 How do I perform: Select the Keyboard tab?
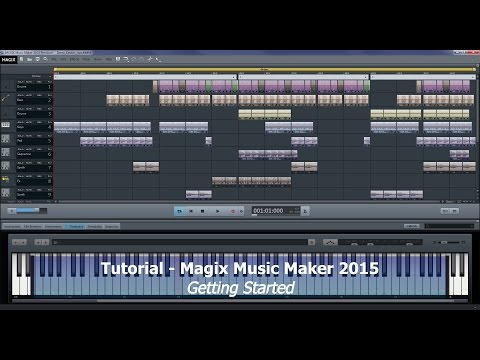click(x=75, y=226)
